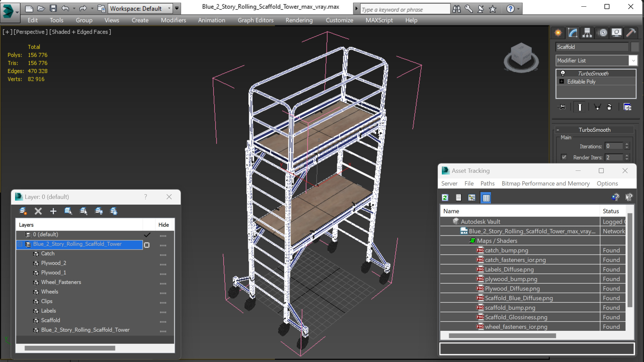Image resolution: width=644 pixels, height=362 pixels.
Task: Search with the binoculars icon
Action: point(457,9)
